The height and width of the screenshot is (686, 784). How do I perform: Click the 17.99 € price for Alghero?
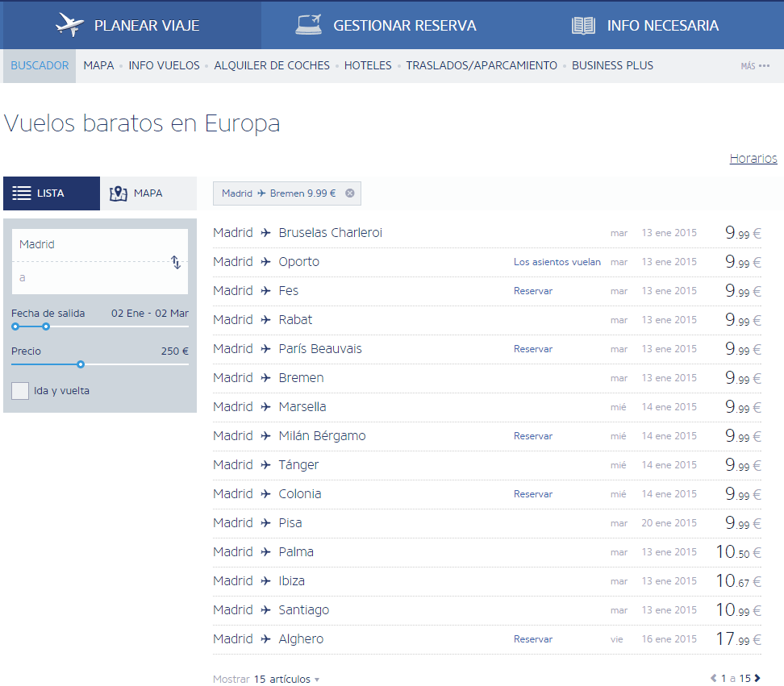tap(739, 638)
